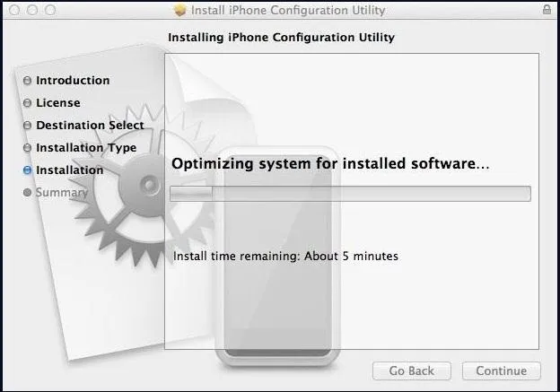
Task: Click the gray Summary step bullet
Action: coord(27,193)
